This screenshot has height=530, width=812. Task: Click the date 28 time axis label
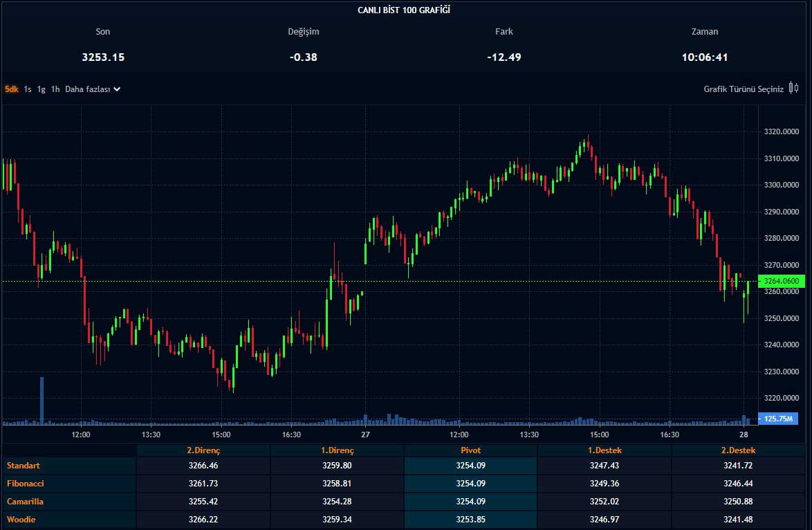(744, 435)
